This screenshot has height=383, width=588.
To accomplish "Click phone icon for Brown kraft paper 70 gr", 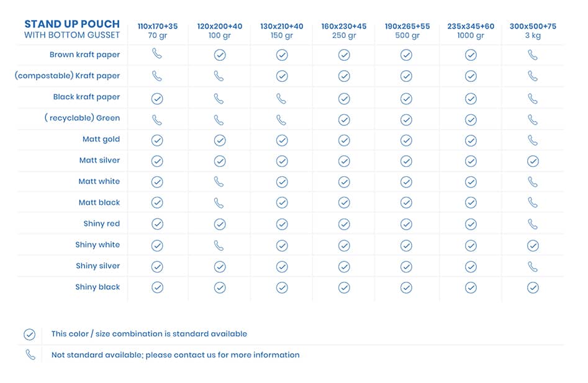I will [157, 55].
